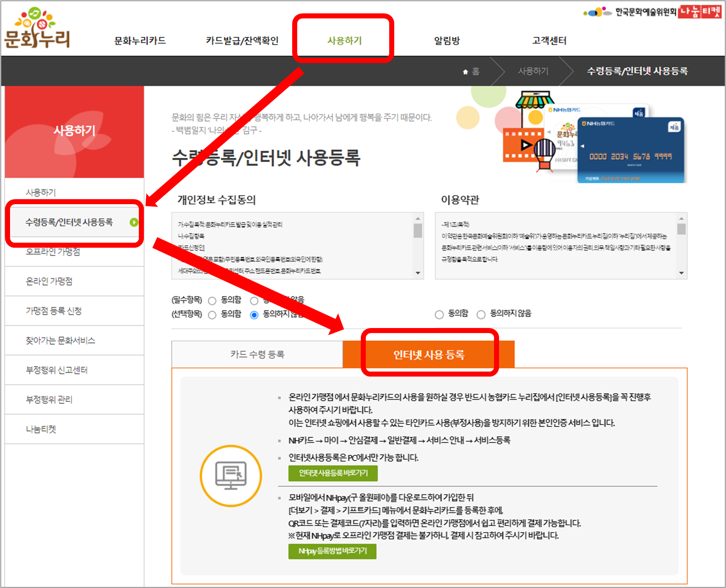This screenshot has height=588, width=726.
Task: Click scrollbar thumb in 이용약관 box
Action: pyautogui.click(x=681, y=229)
